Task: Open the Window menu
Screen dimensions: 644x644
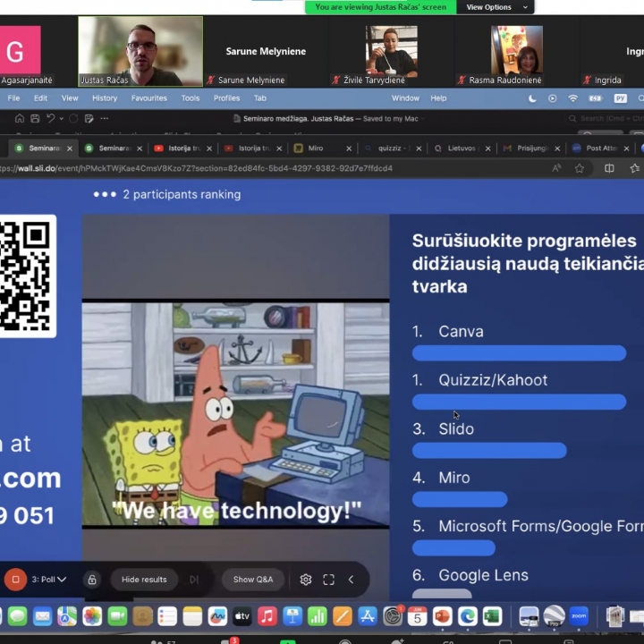Action: click(405, 98)
